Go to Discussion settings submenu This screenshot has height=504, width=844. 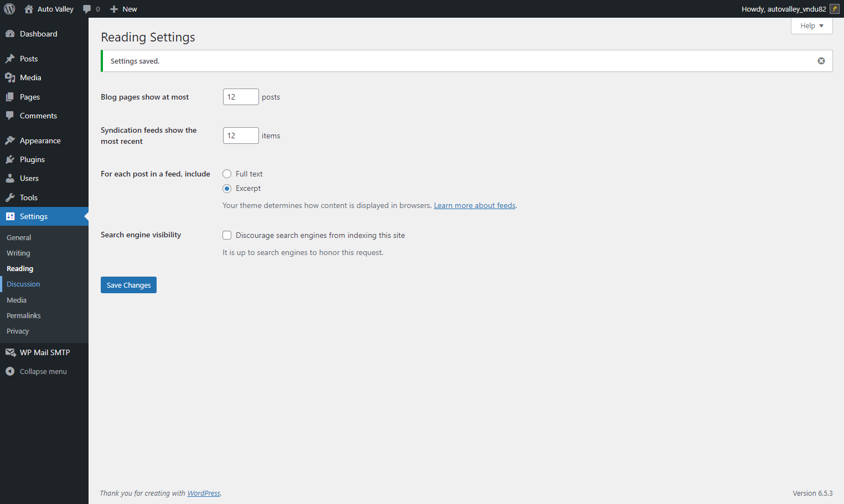click(23, 284)
